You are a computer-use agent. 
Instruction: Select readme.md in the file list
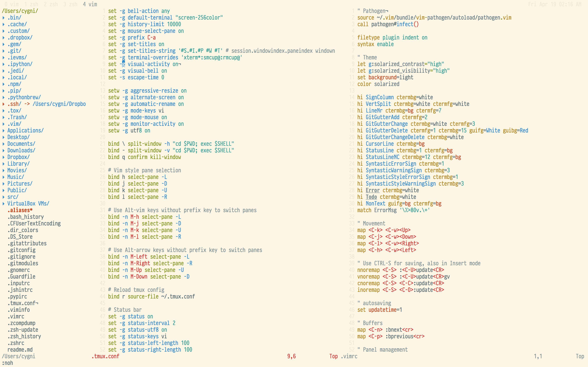pos(20,350)
